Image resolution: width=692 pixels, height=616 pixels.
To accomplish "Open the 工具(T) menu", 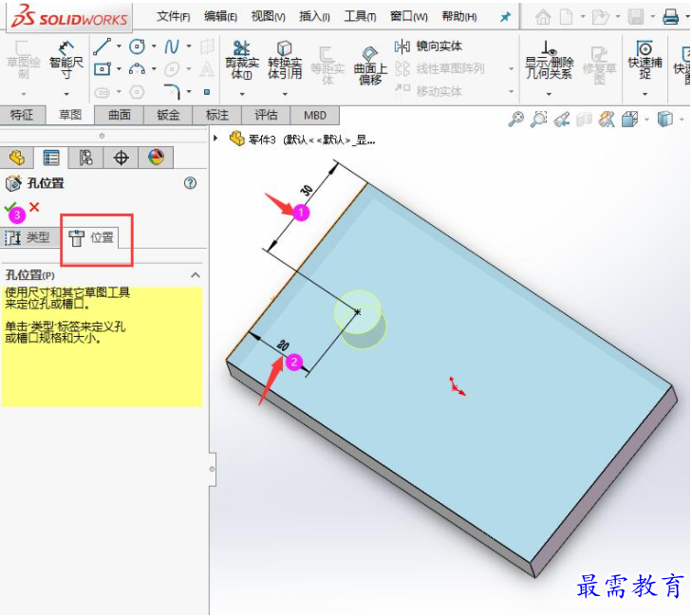I will tap(360, 17).
